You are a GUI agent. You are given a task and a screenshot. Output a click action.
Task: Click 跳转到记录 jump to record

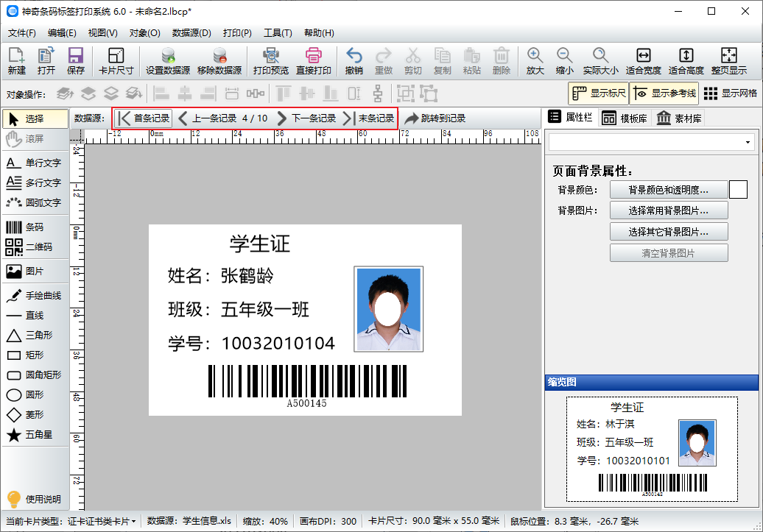point(435,118)
